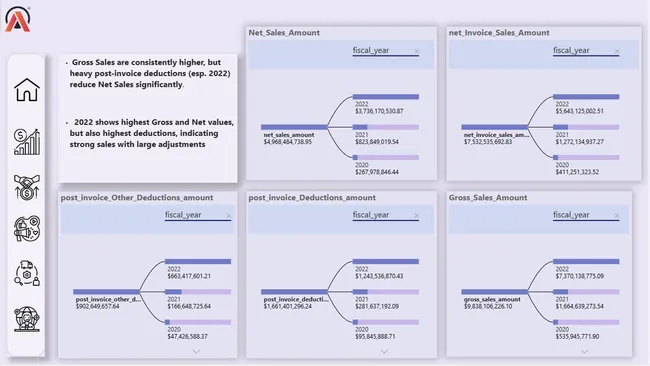The height and width of the screenshot is (366, 650).
Task: Select fiscal_year header in post_invoice_Deductions_amount card
Action: [371, 215]
